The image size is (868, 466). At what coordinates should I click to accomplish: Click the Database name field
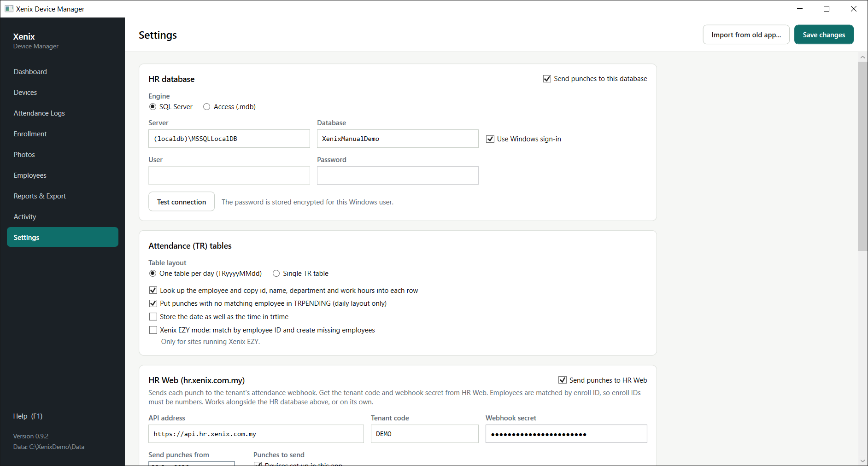[x=398, y=139]
